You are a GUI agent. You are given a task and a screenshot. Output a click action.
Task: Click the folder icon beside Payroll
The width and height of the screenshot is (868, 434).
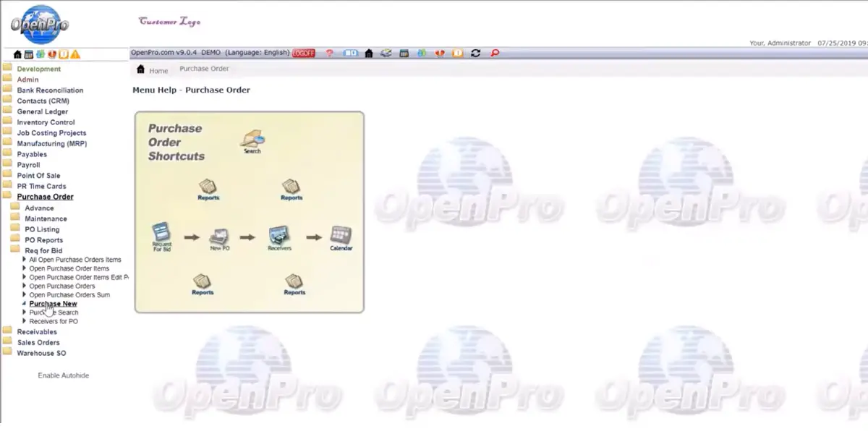[x=7, y=164]
